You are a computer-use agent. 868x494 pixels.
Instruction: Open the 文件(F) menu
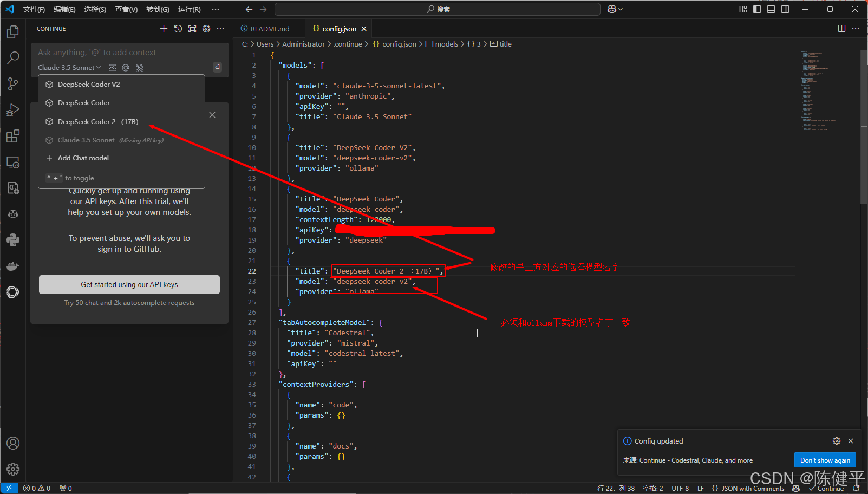click(34, 9)
